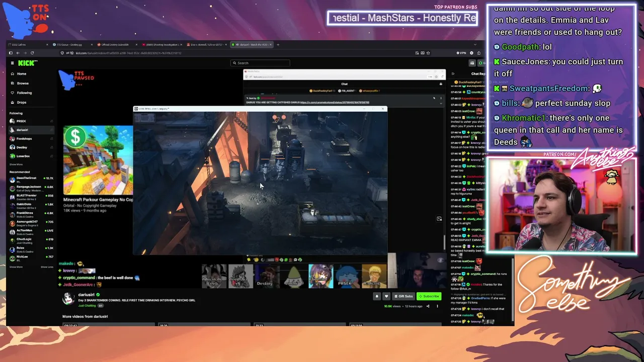Screen dimensions: 644x362
Task: Click the green Subscribe button
Action: (x=429, y=296)
